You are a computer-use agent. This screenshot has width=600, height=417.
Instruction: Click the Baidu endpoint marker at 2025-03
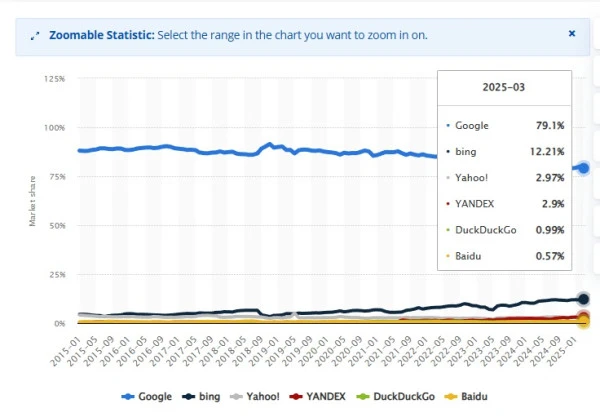[583, 321]
